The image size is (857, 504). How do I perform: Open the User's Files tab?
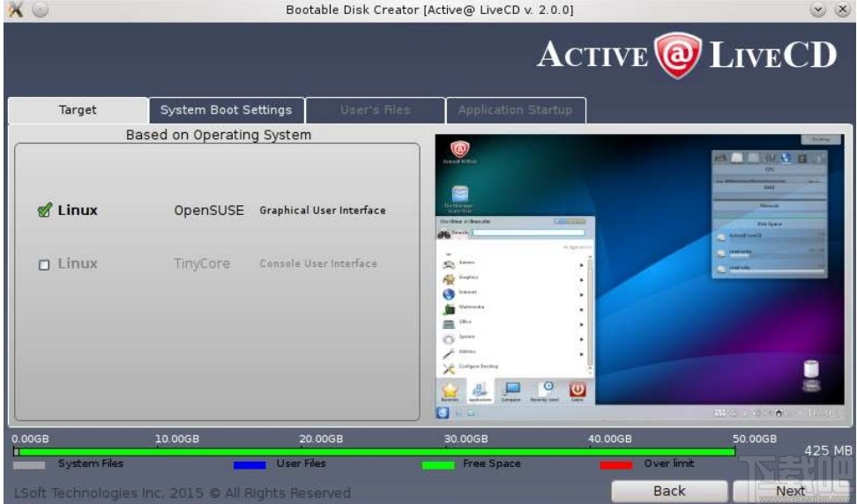point(375,110)
